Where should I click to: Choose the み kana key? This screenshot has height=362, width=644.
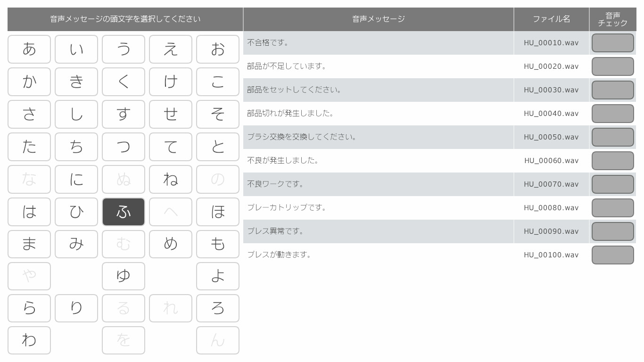(76, 244)
